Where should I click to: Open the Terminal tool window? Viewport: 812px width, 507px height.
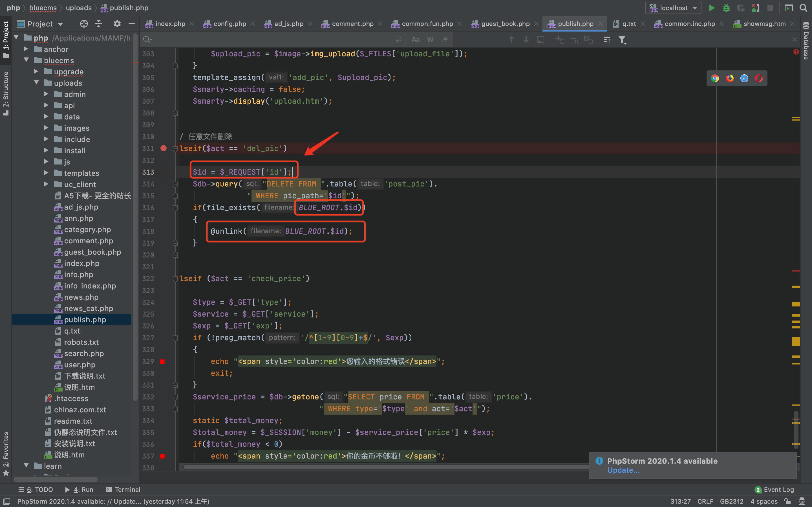point(123,490)
